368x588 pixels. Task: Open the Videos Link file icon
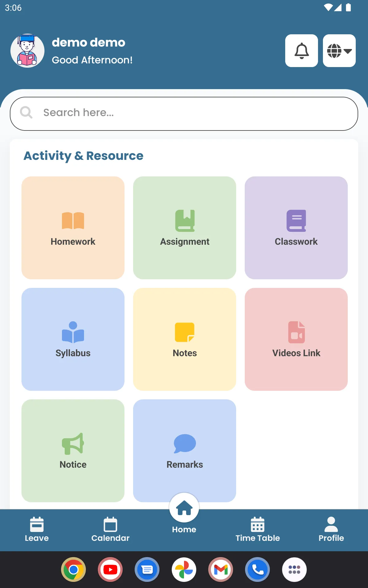[x=297, y=332]
